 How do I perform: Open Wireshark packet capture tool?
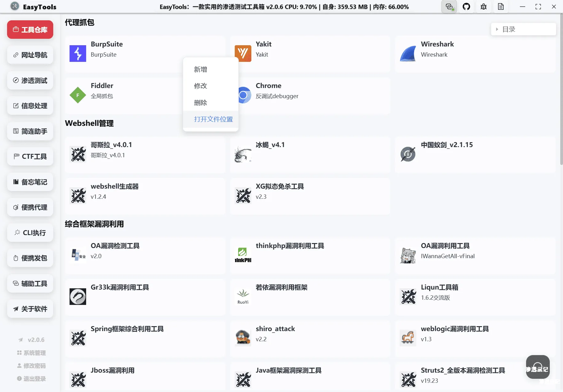[408, 53]
